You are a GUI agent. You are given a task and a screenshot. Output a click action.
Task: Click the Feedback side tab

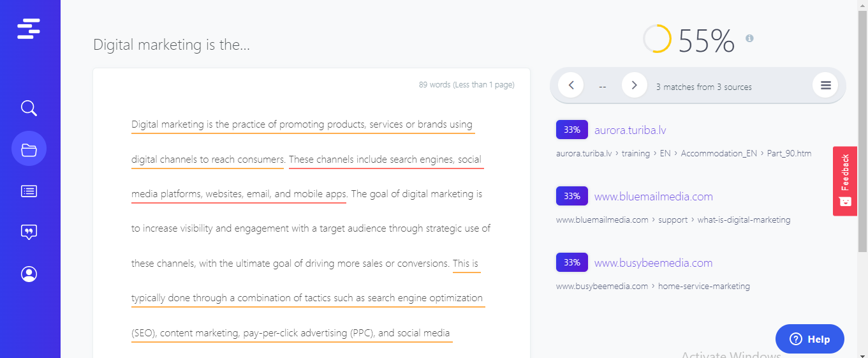coord(845,181)
